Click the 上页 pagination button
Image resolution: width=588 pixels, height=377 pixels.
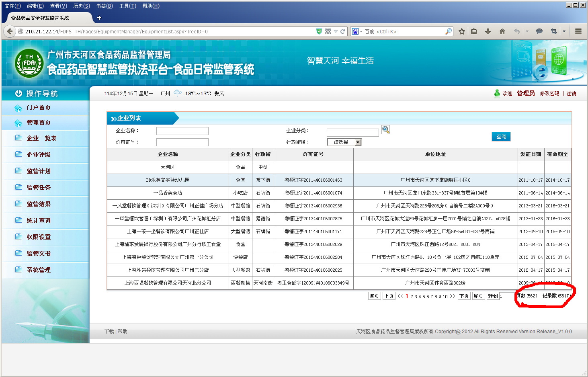389,296
